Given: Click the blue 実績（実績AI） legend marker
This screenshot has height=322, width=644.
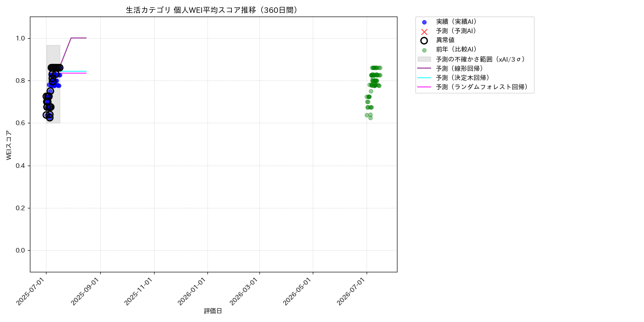Looking at the screenshot, I should click(x=424, y=22).
